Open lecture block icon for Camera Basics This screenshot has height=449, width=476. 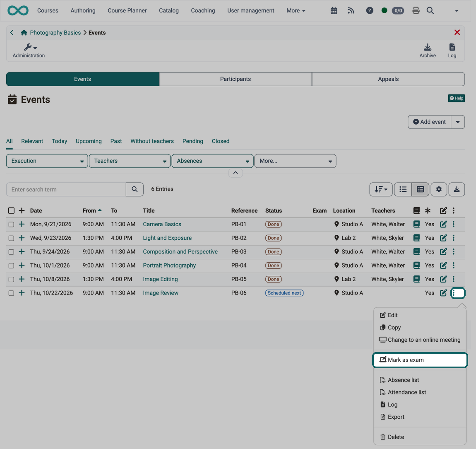click(416, 224)
